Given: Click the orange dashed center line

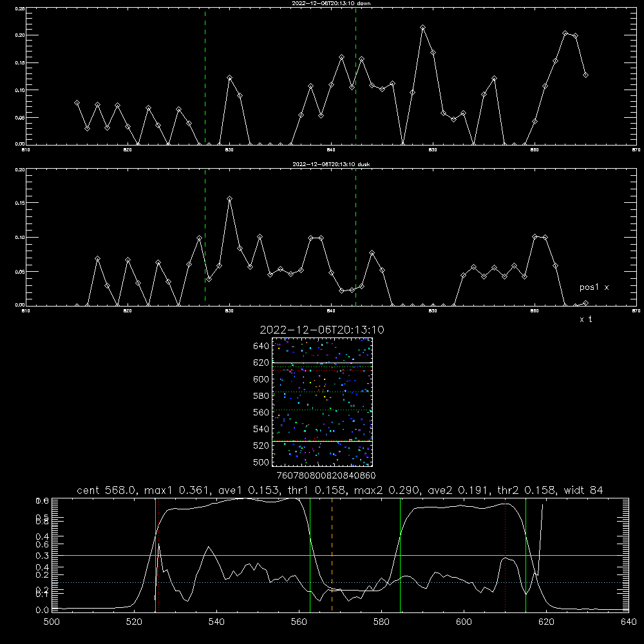Looking at the screenshot, I should click(x=332, y=554).
